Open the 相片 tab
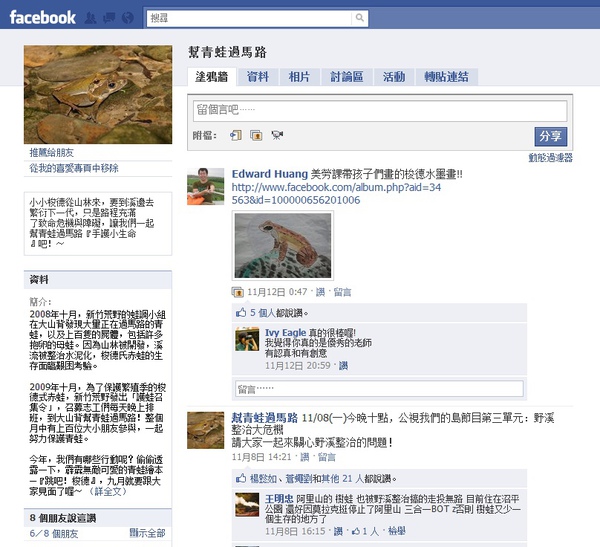 pyautogui.click(x=299, y=77)
